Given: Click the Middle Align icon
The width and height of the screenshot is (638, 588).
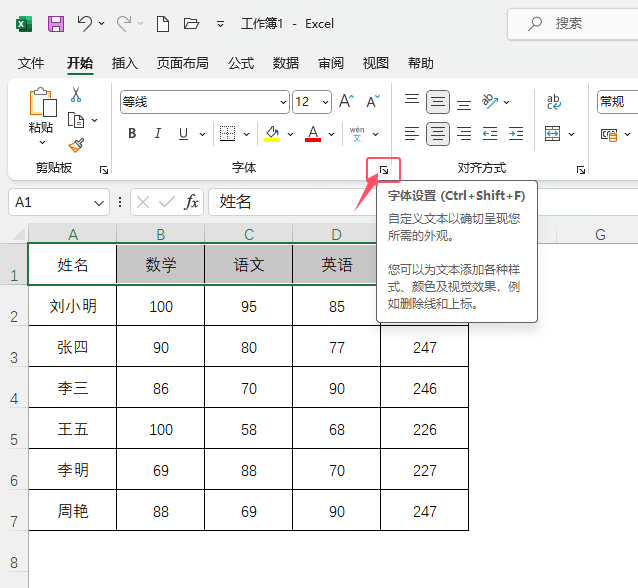Looking at the screenshot, I should point(438,102).
